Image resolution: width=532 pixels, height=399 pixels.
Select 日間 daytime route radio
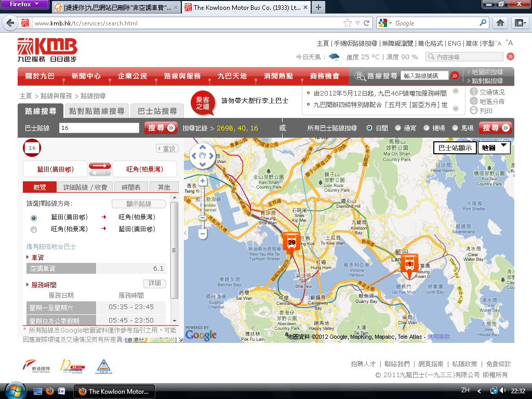(x=369, y=128)
